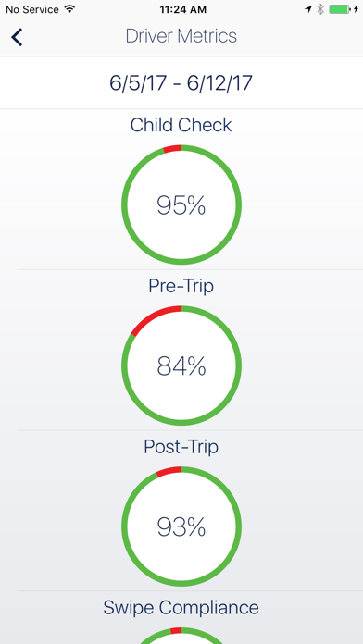Tap the red segment of Post-Trip ring
This screenshot has height=644, width=363.
click(x=169, y=472)
